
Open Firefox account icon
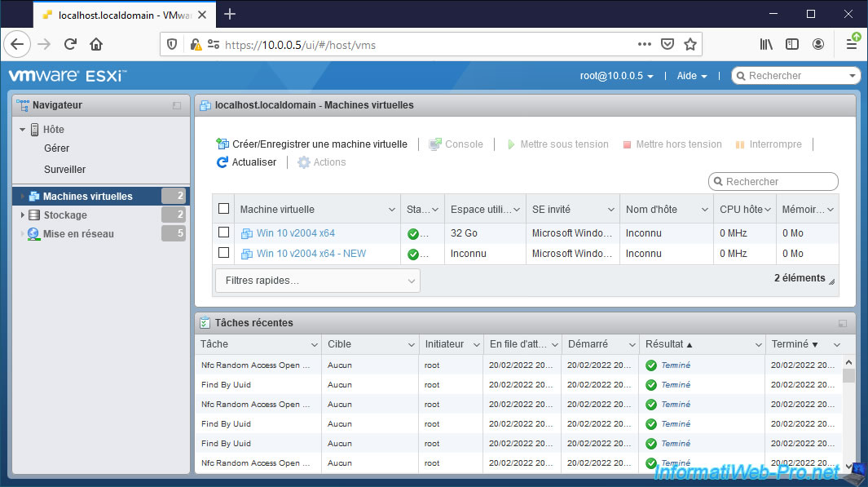[818, 44]
